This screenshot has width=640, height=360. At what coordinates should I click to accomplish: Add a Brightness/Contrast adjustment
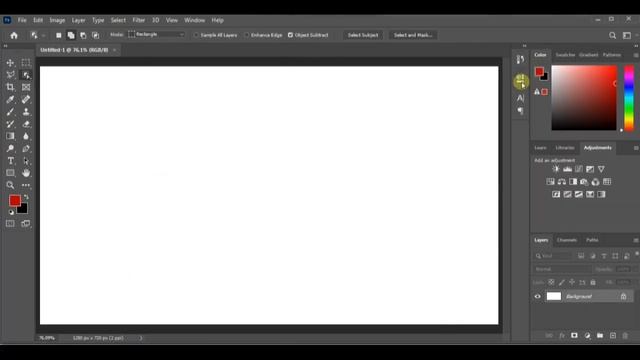pyautogui.click(x=556, y=169)
